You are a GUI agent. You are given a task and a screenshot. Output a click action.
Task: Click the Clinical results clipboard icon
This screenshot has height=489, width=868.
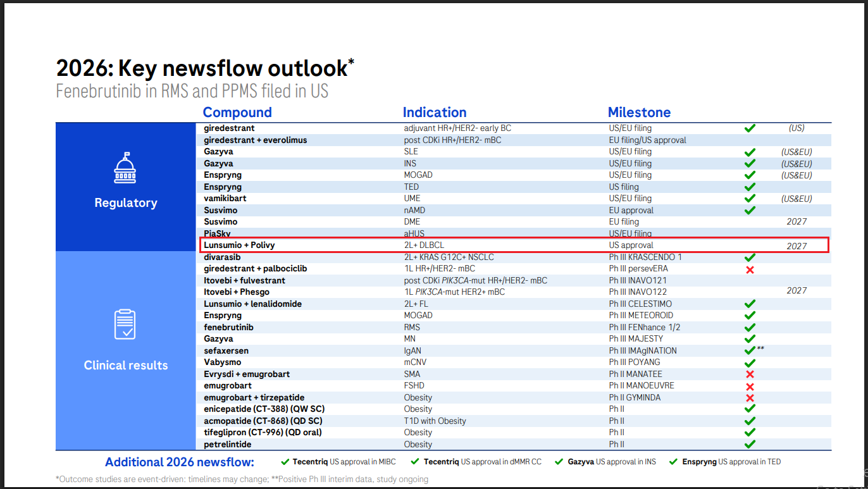pos(125,324)
